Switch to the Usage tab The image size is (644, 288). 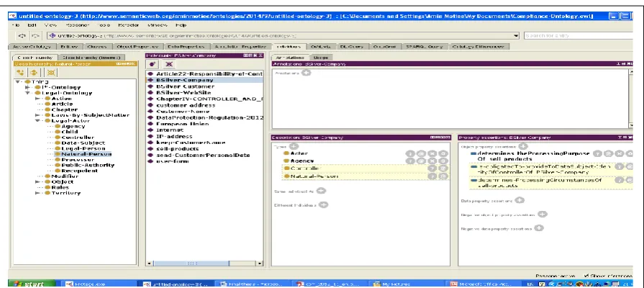coord(319,58)
